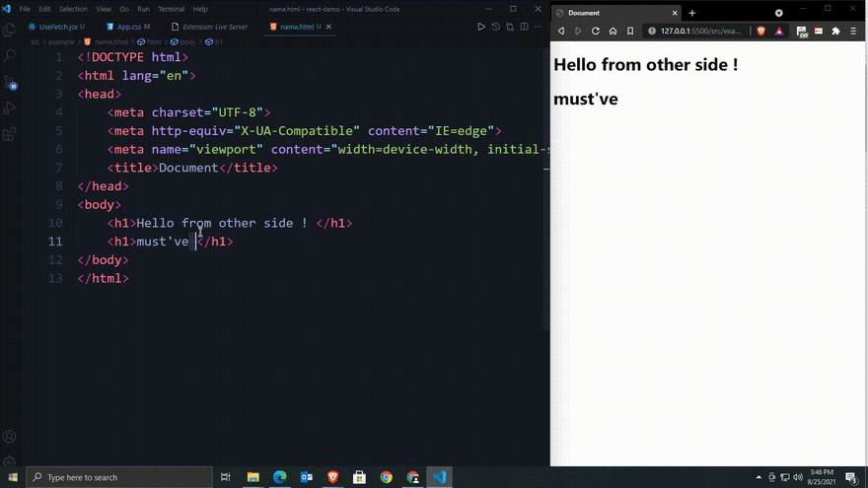Click the browser address bar URL
The image size is (868, 488).
[700, 31]
